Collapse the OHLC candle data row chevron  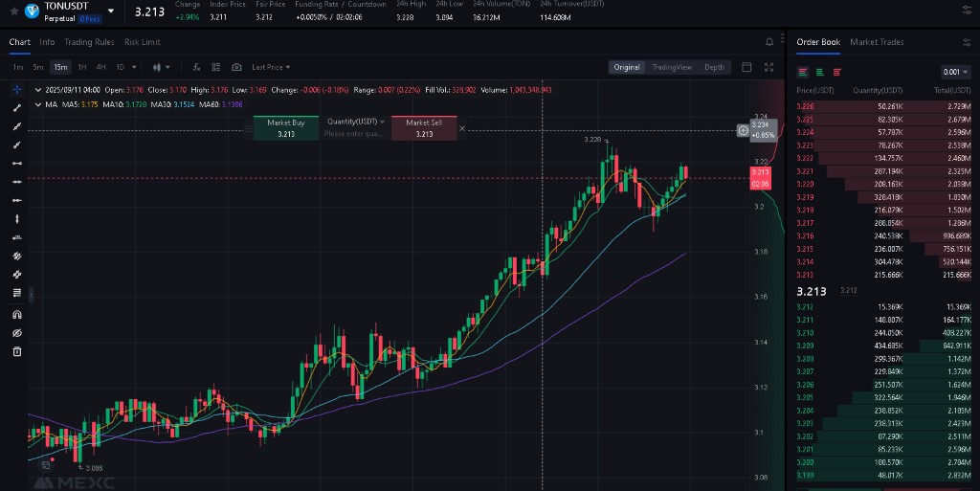38,90
